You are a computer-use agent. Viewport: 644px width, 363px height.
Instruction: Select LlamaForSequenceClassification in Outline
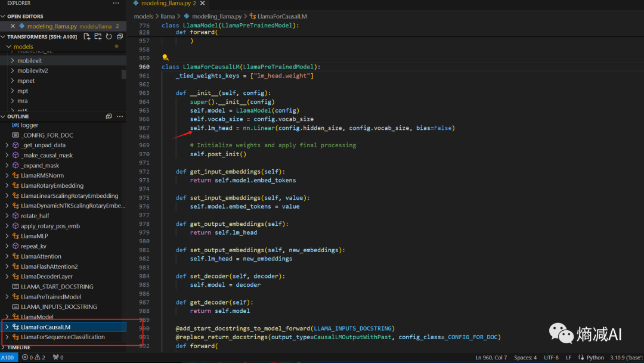(63, 337)
